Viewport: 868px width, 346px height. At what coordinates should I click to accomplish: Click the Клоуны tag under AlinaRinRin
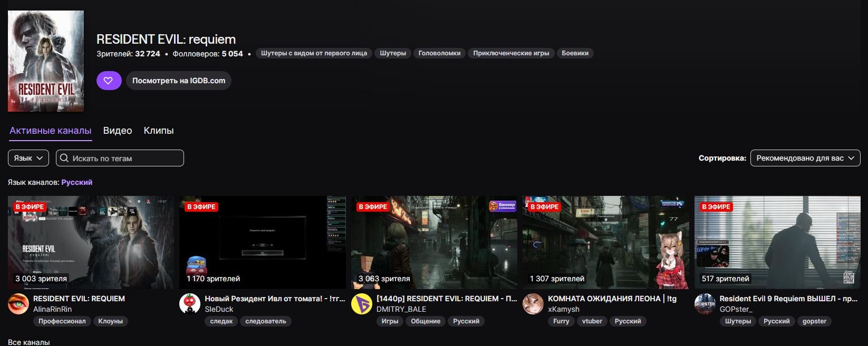coord(110,321)
